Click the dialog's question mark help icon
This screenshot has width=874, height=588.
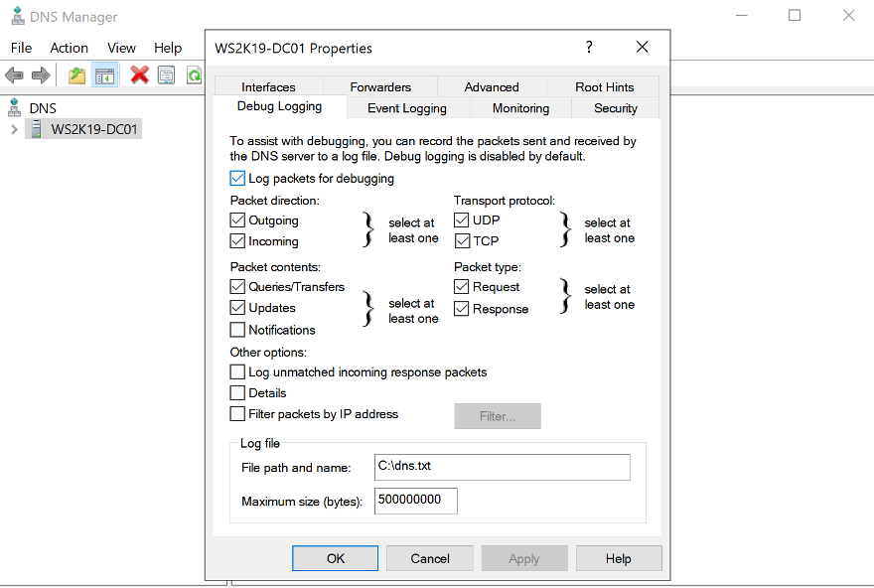[x=589, y=48]
